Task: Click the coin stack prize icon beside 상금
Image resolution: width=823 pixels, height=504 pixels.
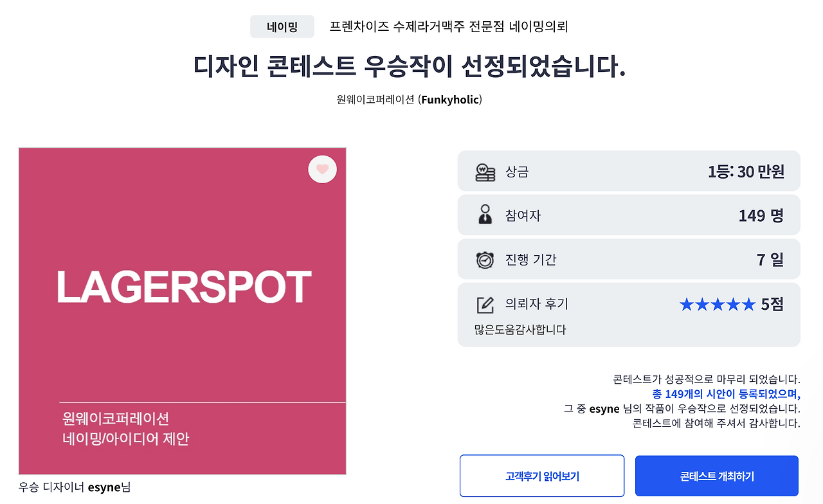Action: point(484,171)
